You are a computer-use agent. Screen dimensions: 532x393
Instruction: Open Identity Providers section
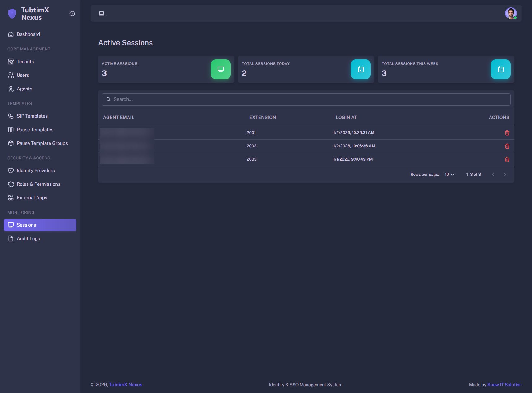(36, 171)
